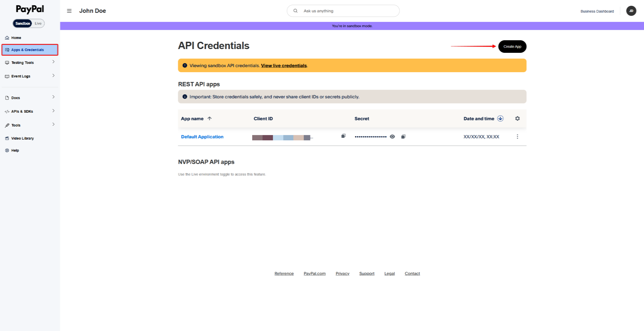This screenshot has width=644, height=331.
Task: Focus the Ask us anything search field
Action: pos(343,11)
